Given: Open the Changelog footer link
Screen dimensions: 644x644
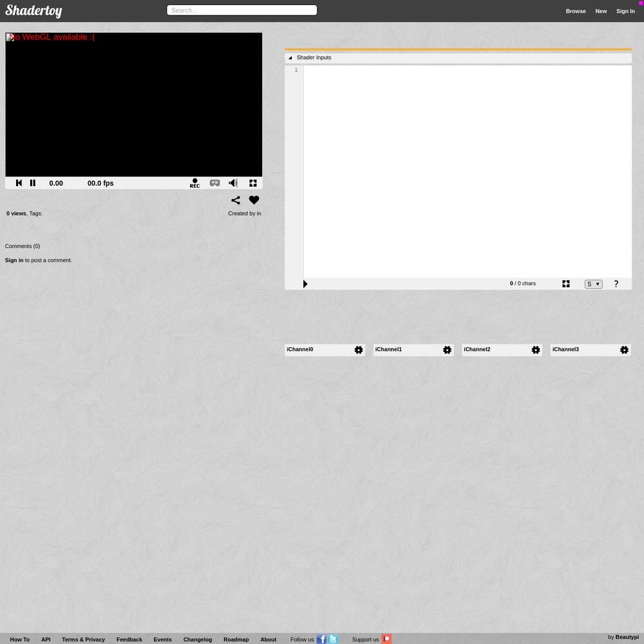Looking at the screenshot, I should [198, 639].
